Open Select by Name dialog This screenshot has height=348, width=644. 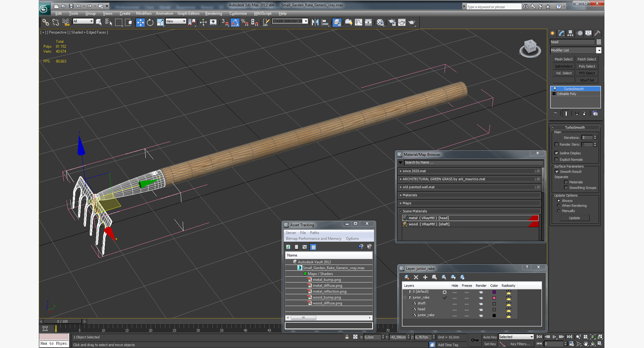pyautogui.click(x=109, y=22)
